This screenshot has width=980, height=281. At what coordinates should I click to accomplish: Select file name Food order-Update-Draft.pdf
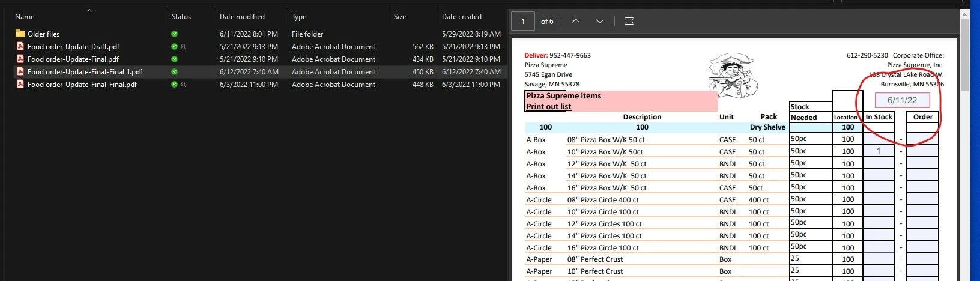pos(73,47)
